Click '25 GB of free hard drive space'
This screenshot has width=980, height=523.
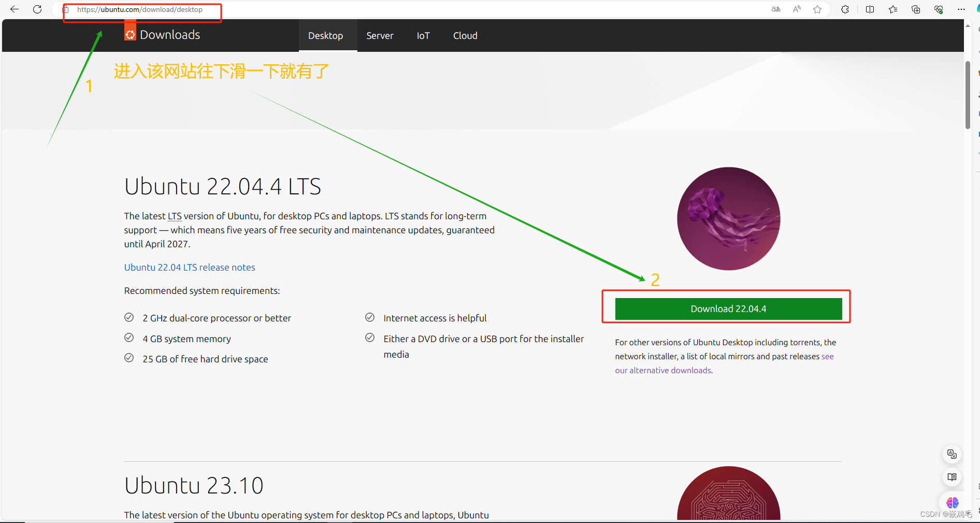point(206,359)
